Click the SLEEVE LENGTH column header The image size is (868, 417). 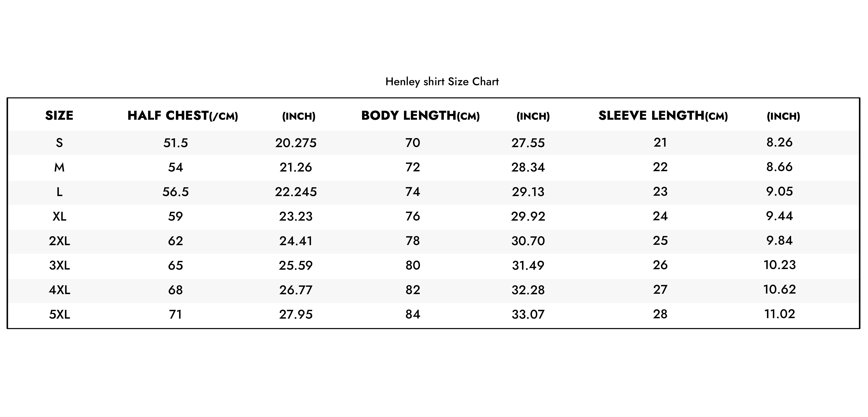pos(663,116)
